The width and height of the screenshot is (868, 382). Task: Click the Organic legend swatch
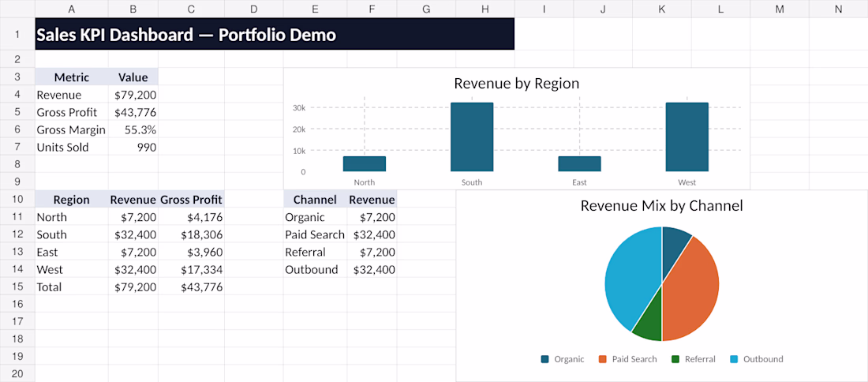pyautogui.click(x=545, y=359)
